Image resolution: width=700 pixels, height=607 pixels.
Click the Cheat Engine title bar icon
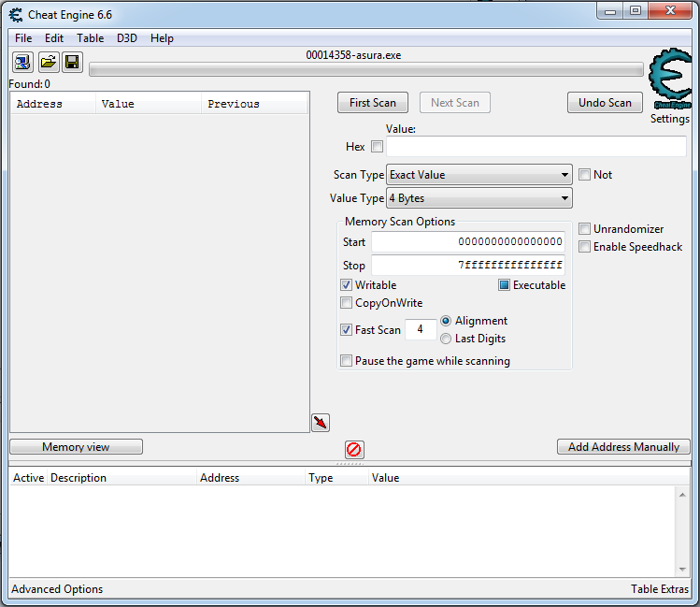tap(16, 15)
